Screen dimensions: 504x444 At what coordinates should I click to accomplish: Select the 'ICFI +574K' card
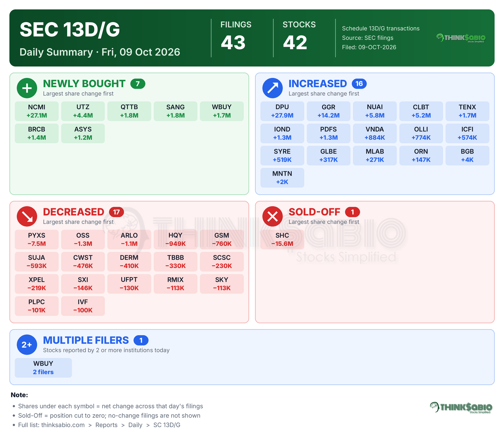coord(467,133)
